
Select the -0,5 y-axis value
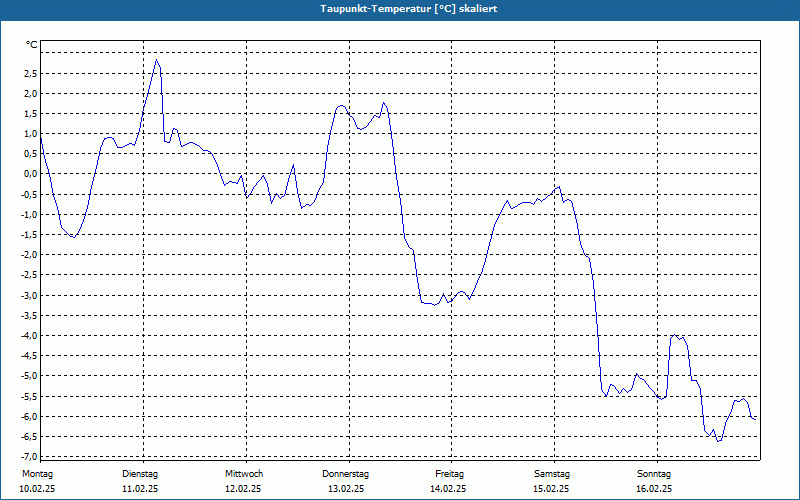tap(29, 194)
